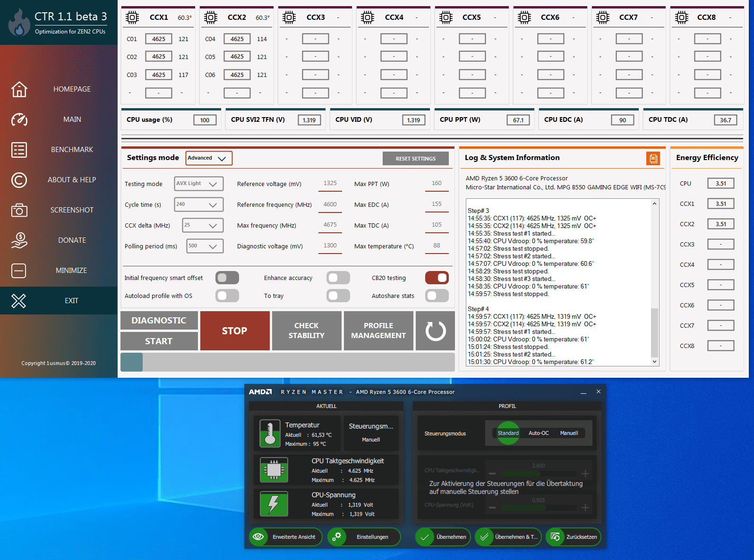Open Polling period 500 dropdown
The width and height of the screenshot is (754, 560).
pos(205,246)
